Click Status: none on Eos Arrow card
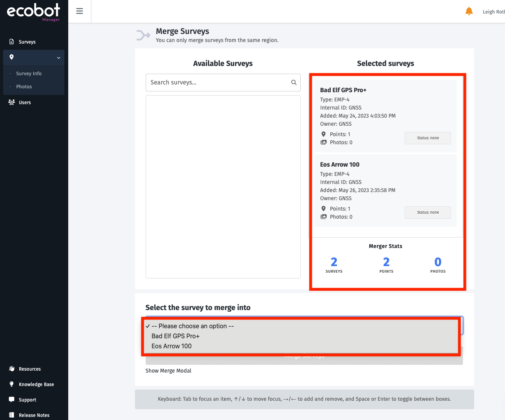 [428, 213]
